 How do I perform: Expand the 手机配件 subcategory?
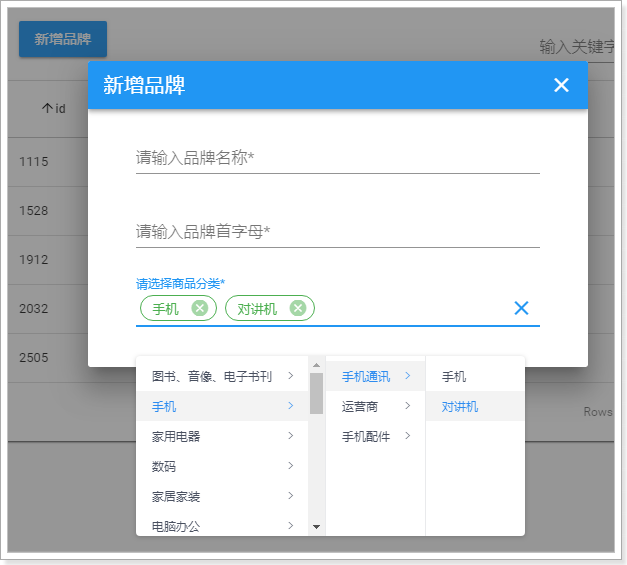375,436
